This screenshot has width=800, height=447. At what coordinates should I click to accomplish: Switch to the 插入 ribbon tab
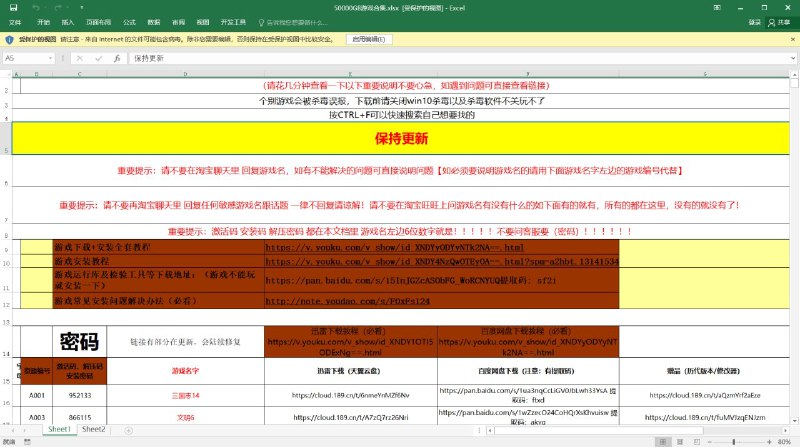click(x=68, y=22)
